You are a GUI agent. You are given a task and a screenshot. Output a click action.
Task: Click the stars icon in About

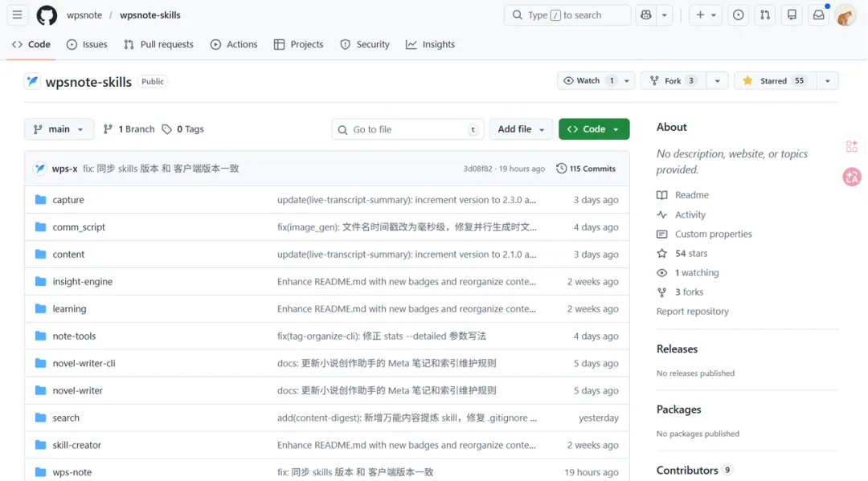(x=662, y=253)
